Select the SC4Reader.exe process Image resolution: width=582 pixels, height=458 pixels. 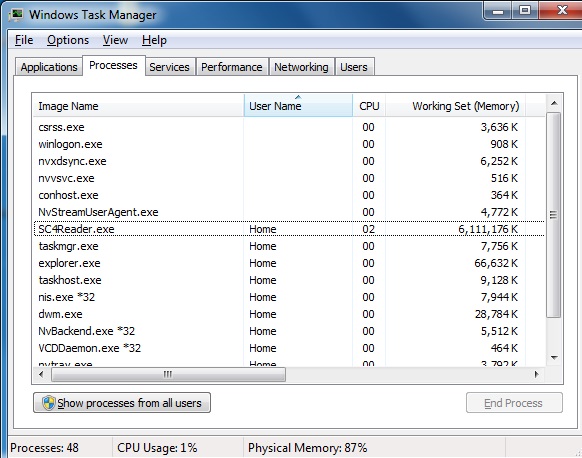[289, 229]
